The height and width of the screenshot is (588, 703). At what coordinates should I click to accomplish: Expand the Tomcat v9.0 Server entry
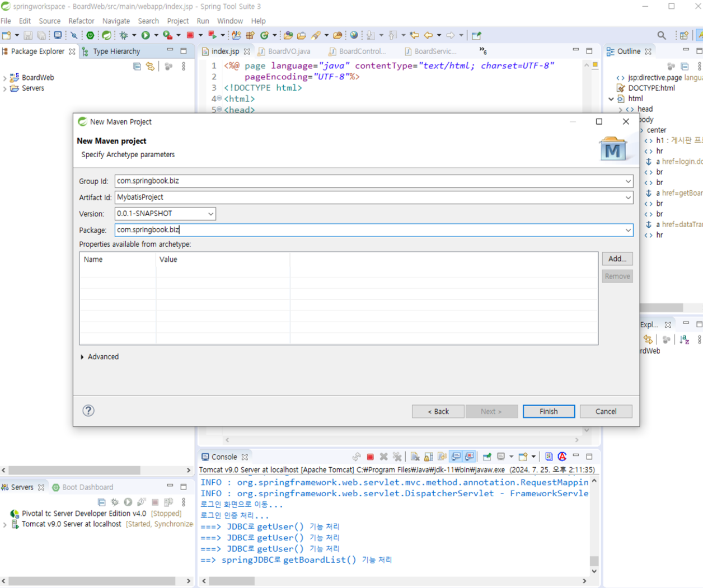(x=5, y=525)
